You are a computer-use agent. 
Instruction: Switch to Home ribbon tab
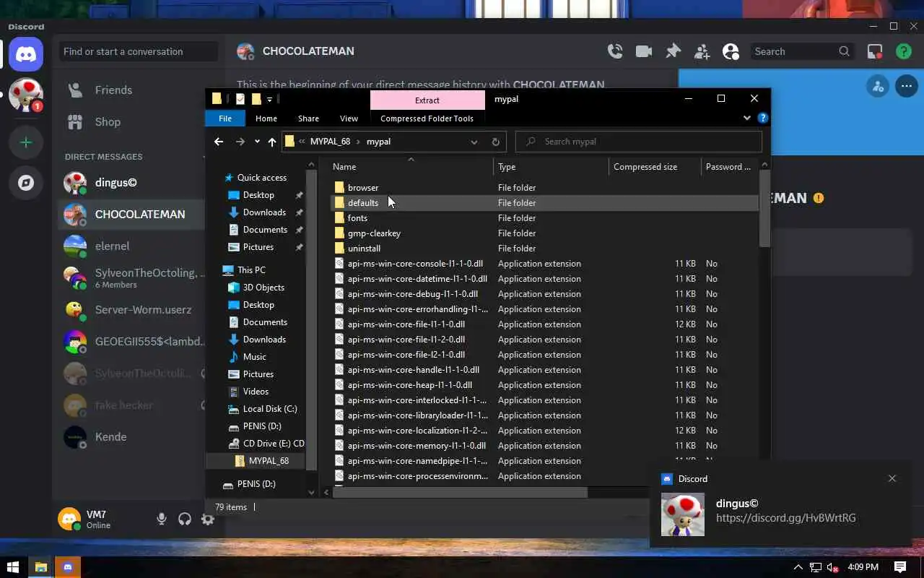pyautogui.click(x=266, y=118)
